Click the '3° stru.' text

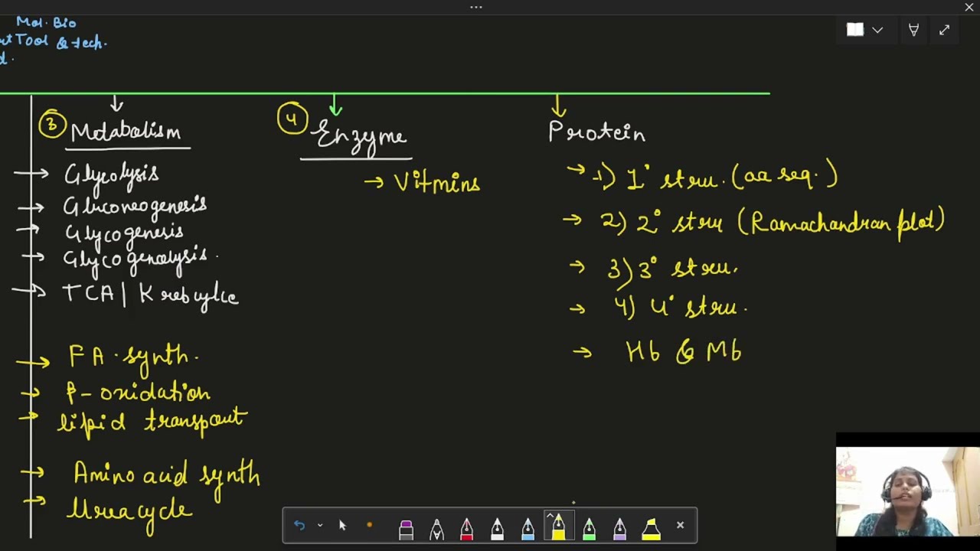click(688, 268)
